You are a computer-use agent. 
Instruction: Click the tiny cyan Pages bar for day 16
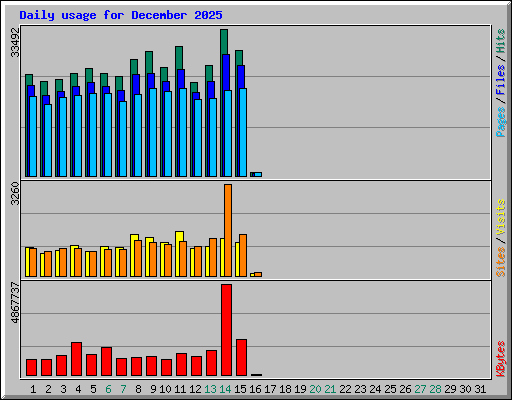258,174
